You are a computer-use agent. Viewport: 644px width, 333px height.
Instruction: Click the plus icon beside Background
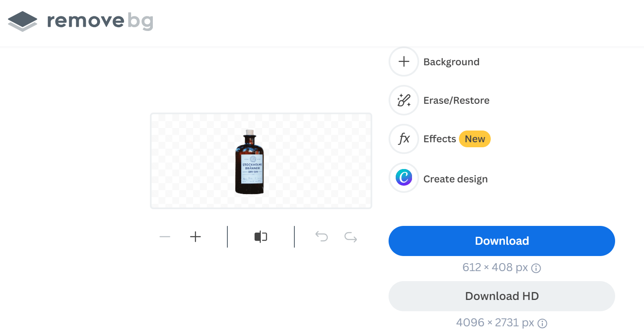coord(404,62)
